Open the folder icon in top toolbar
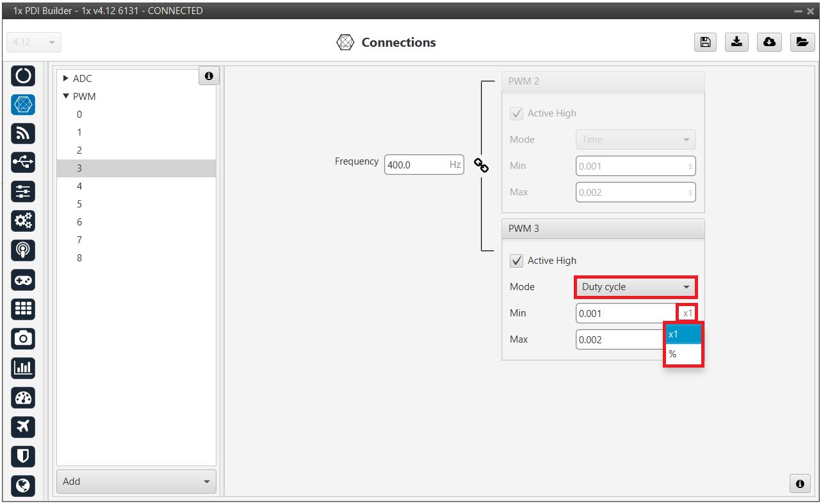This screenshot has height=504, width=821. click(x=801, y=42)
